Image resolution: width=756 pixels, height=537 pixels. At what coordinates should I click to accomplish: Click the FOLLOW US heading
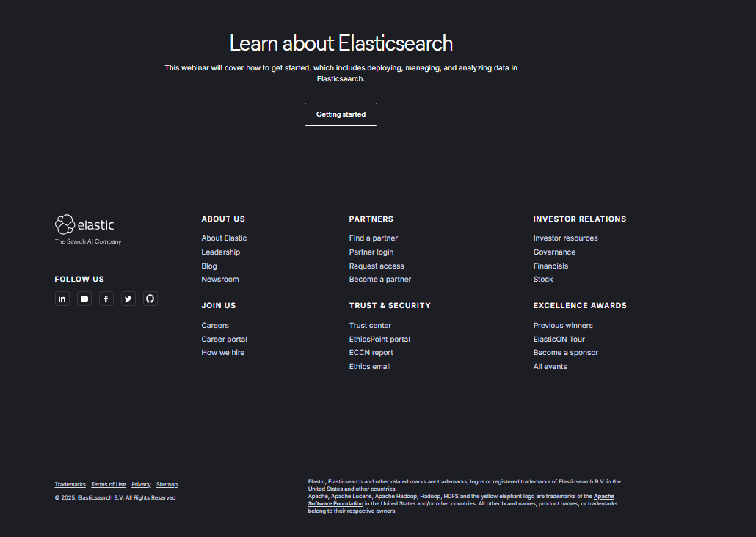[79, 279]
